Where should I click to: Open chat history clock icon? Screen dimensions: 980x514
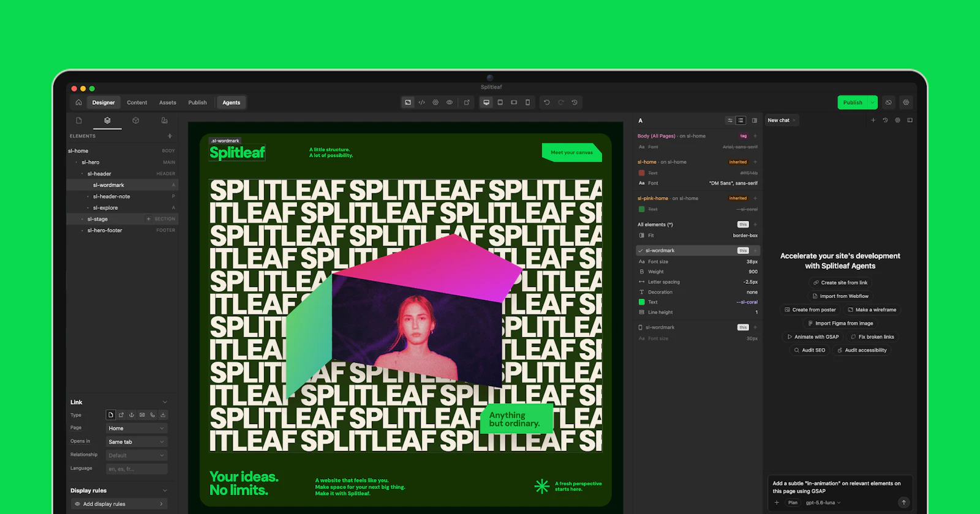click(885, 121)
